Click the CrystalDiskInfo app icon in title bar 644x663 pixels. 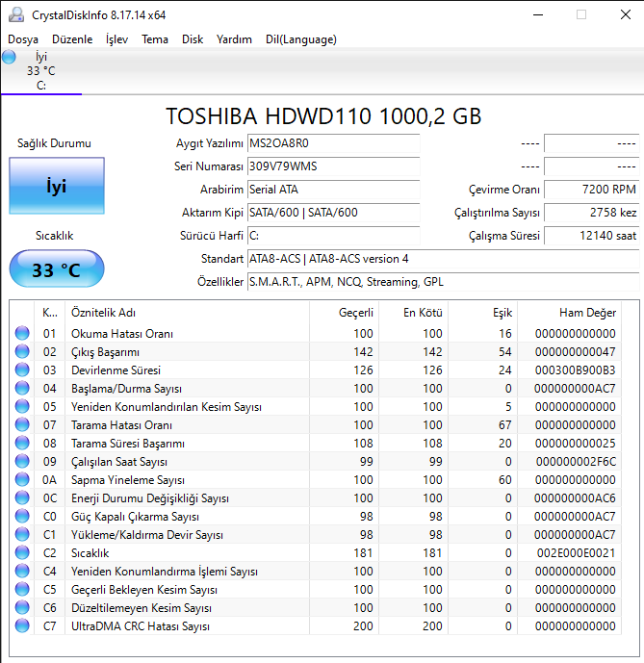(16, 14)
